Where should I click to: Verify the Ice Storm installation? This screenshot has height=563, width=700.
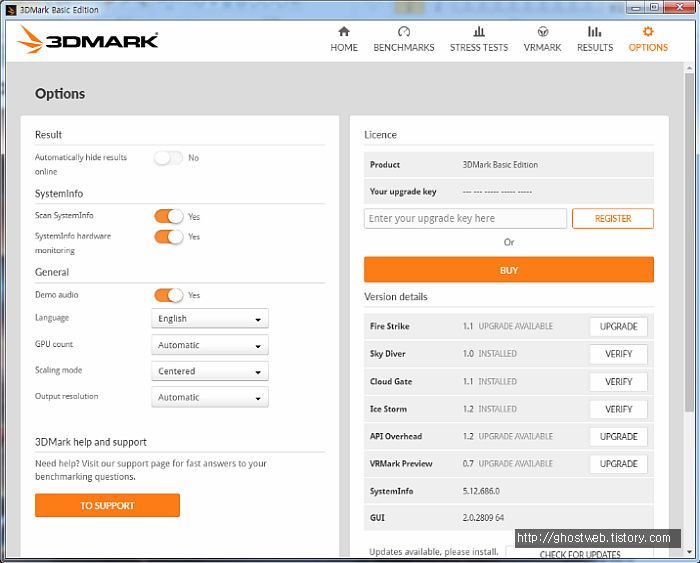[x=618, y=409]
